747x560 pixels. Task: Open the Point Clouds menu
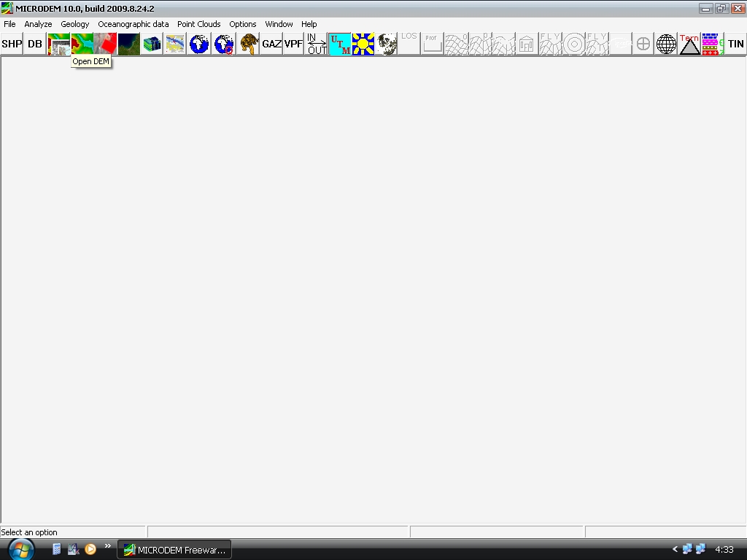coord(198,24)
